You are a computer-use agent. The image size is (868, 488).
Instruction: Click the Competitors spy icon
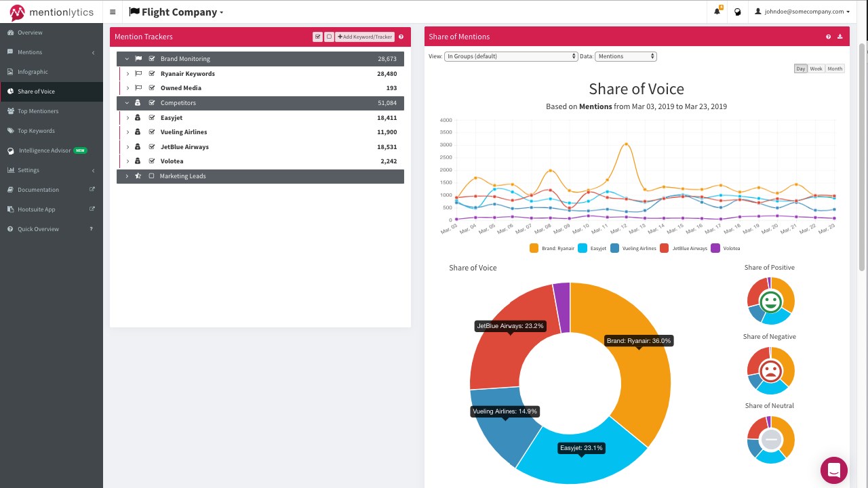[x=138, y=103]
